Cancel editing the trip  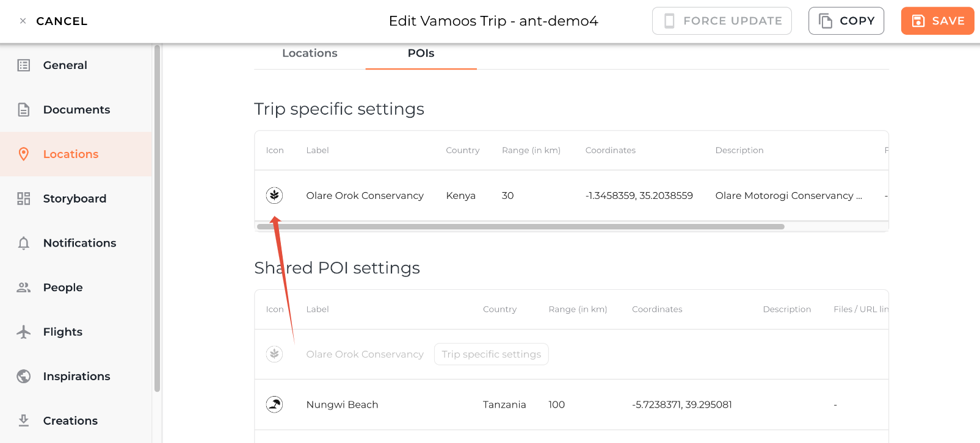[54, 21]
